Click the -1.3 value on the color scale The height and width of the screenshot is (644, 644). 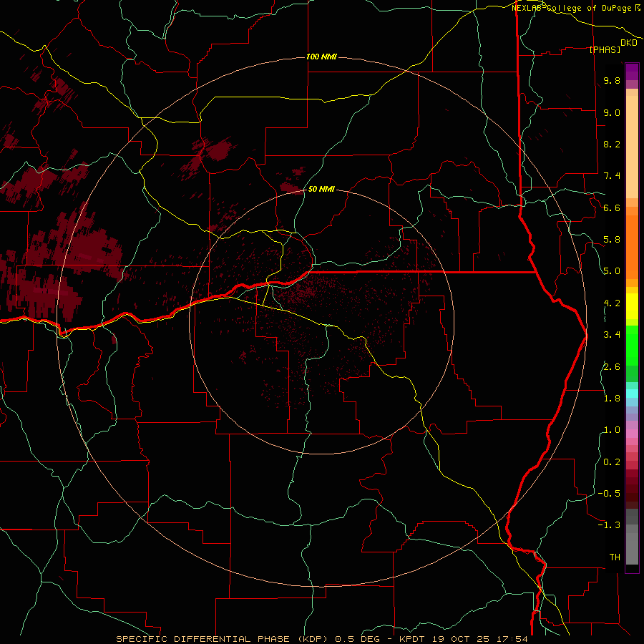pyautogui.click(x=609, y=525)
